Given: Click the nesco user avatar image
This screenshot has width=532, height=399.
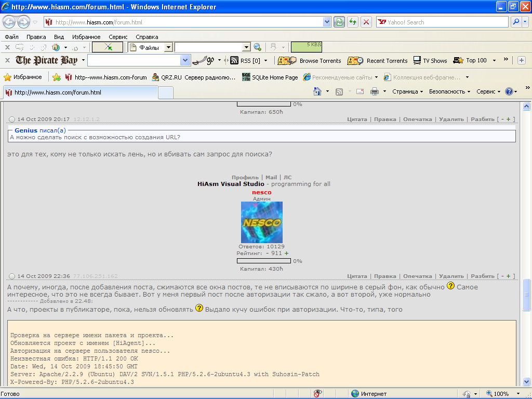Looking at the screenshot, I should click(x=262, y=222).
